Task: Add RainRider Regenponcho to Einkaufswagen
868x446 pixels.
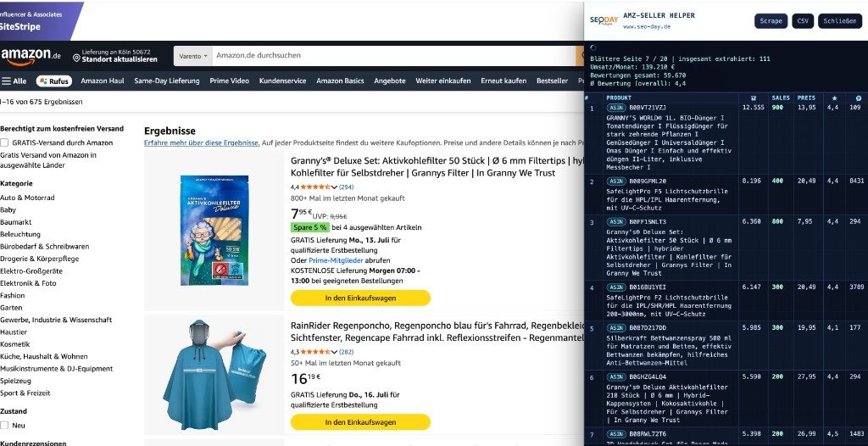Action: click(360, 422)
